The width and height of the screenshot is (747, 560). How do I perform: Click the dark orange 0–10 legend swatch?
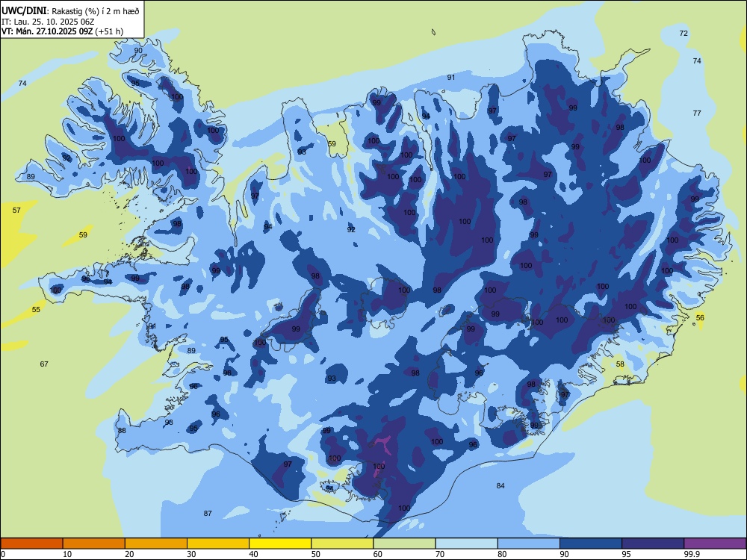click(31, 544)
